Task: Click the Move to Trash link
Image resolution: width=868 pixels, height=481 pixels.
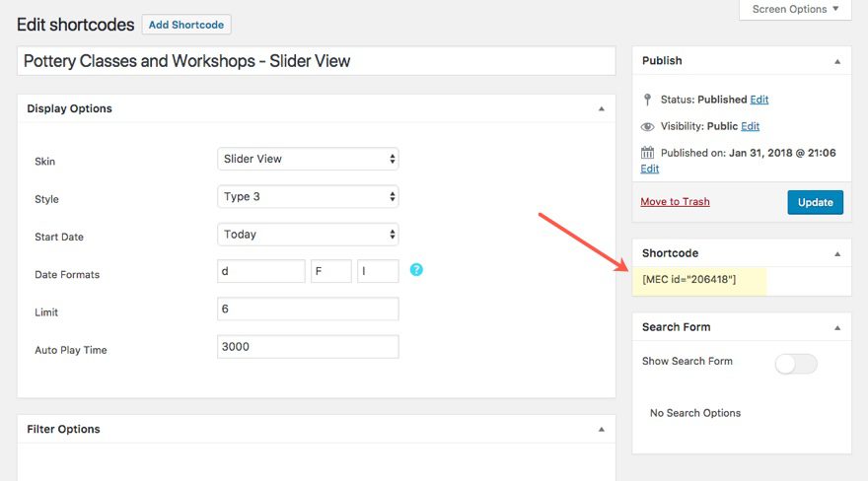Action: (675, 202)
